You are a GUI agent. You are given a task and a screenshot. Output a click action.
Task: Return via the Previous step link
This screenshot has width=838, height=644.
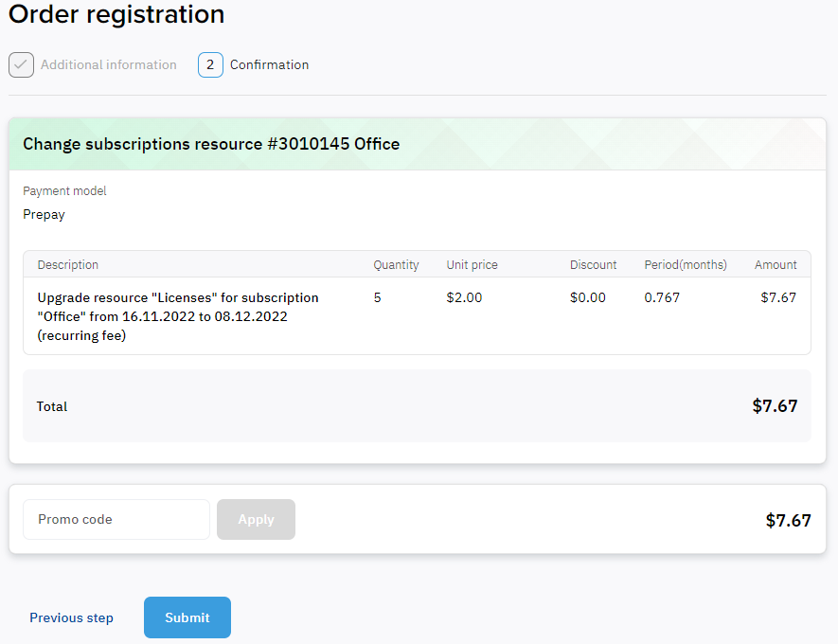click(x=71, y=617)
